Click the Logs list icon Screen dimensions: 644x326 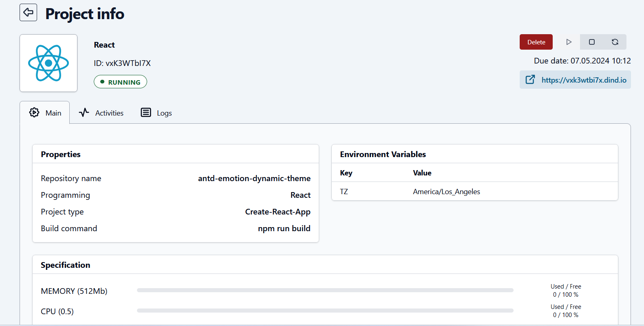pyautogui.click(x=146, y=112)
